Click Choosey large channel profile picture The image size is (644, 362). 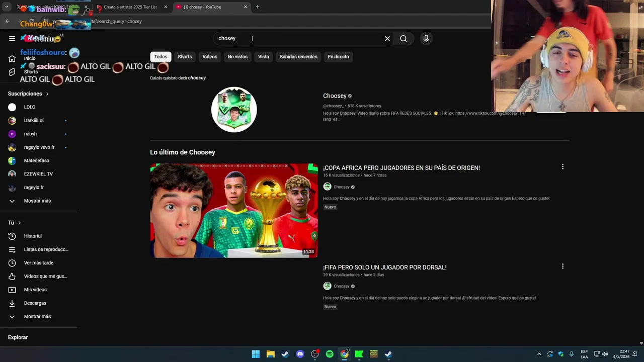coord(234,110)
